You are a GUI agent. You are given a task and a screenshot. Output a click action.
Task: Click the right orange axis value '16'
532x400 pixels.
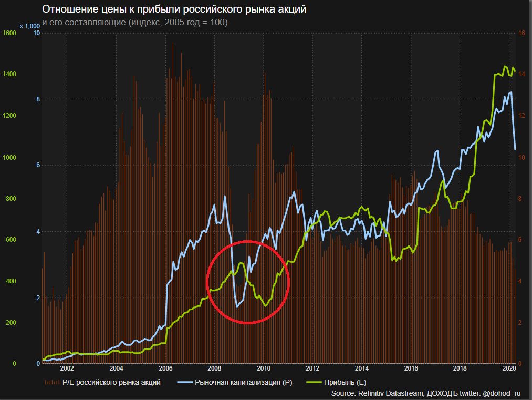pos(521,33)
